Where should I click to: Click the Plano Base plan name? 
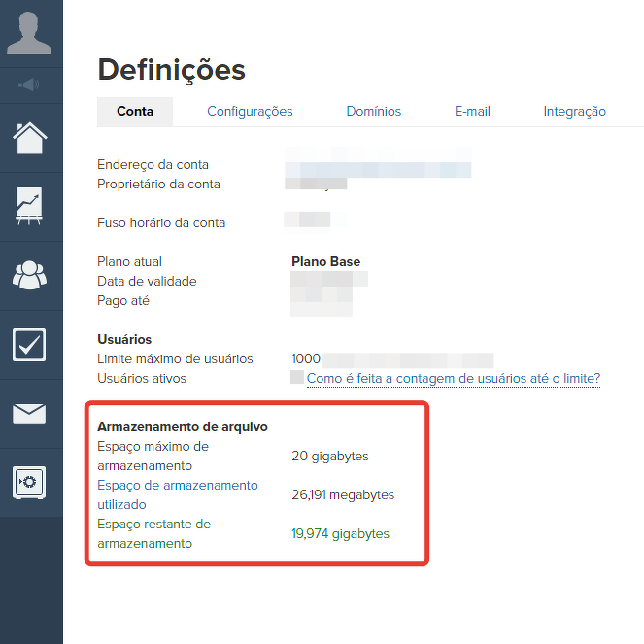pos(325,262)
